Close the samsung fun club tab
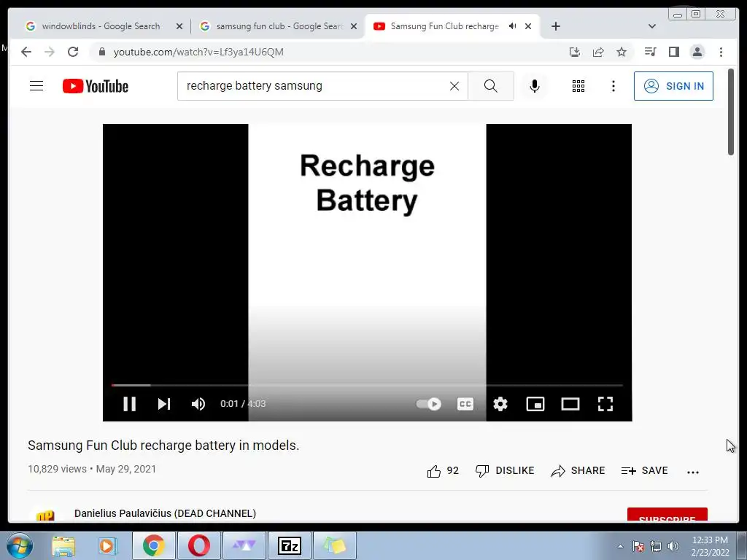The image size is (747, 560). [x=354, y=27]
